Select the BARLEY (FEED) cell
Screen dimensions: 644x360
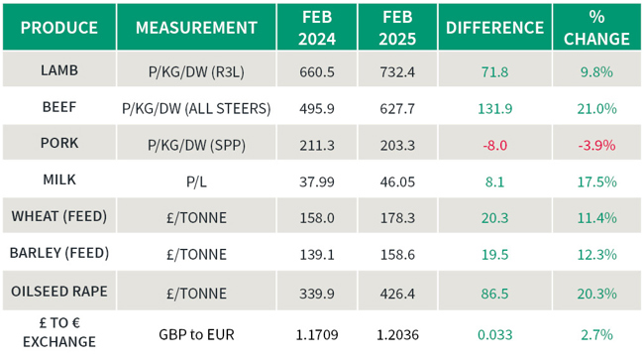pos(59,252)
